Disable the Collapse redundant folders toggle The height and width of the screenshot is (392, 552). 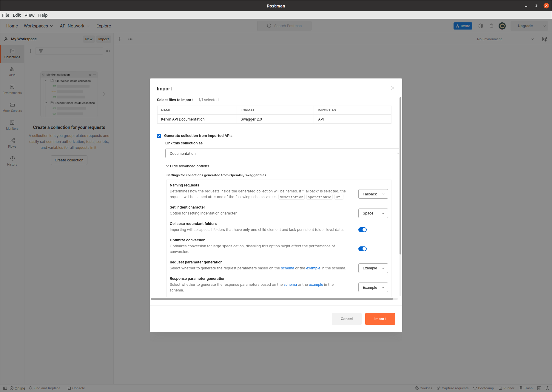coord(363,230)
